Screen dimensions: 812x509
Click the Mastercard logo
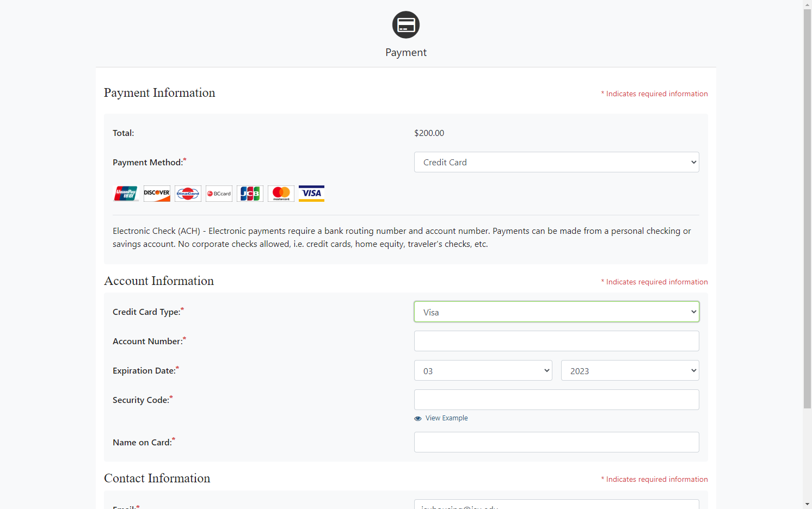pyautogui.click(x=281, y=194)
